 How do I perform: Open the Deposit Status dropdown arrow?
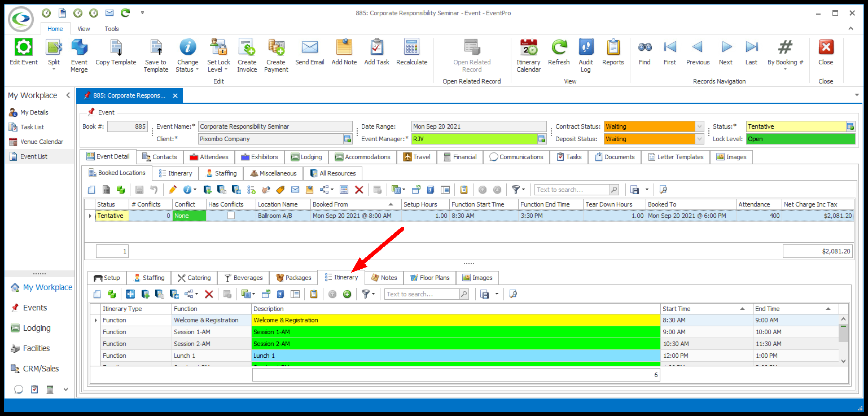click(700, 139)
